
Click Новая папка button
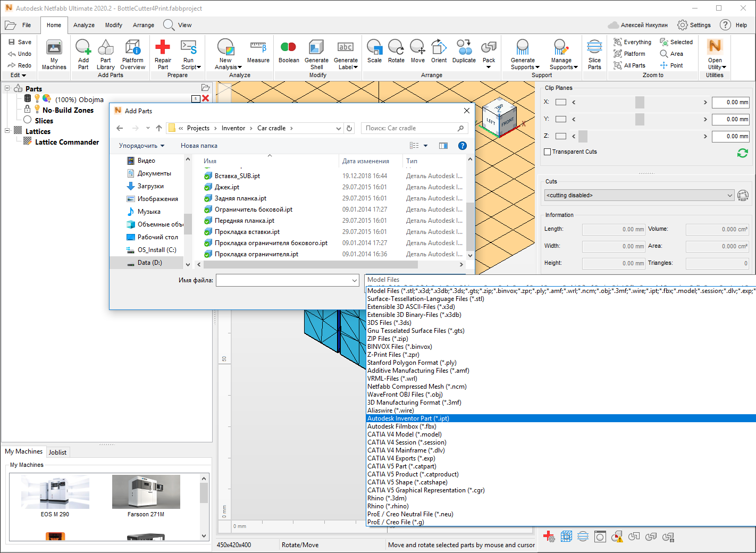pyautogui.click(x=199, y=146)
